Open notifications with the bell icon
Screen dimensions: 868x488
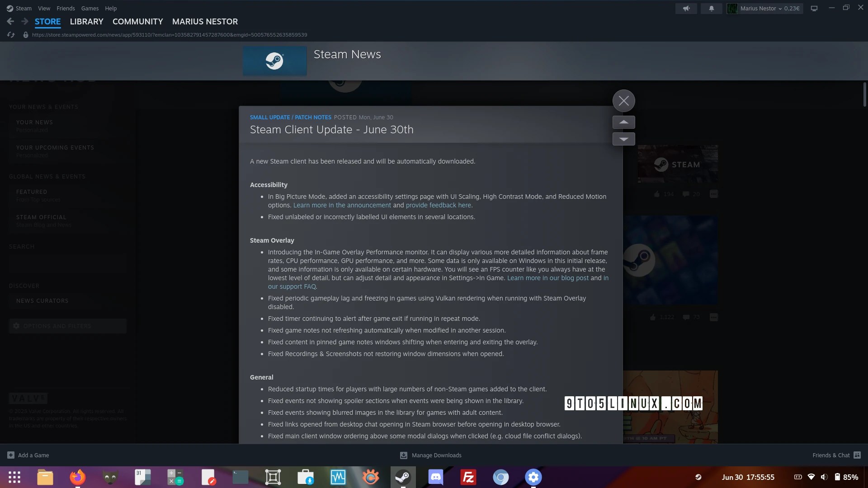[711, 8]
